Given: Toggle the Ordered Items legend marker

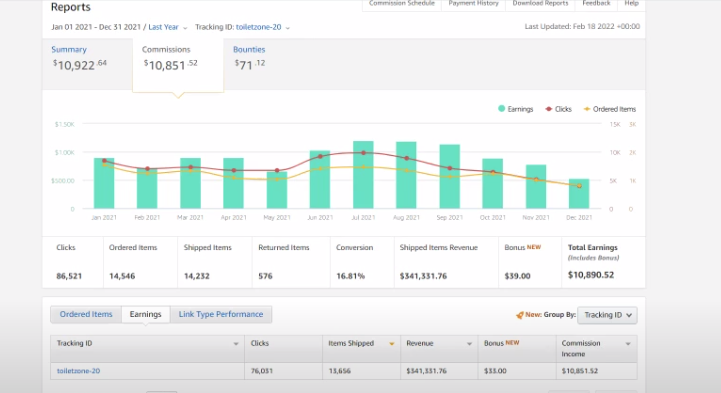Looking at the screenshot, I should point(587,109).
